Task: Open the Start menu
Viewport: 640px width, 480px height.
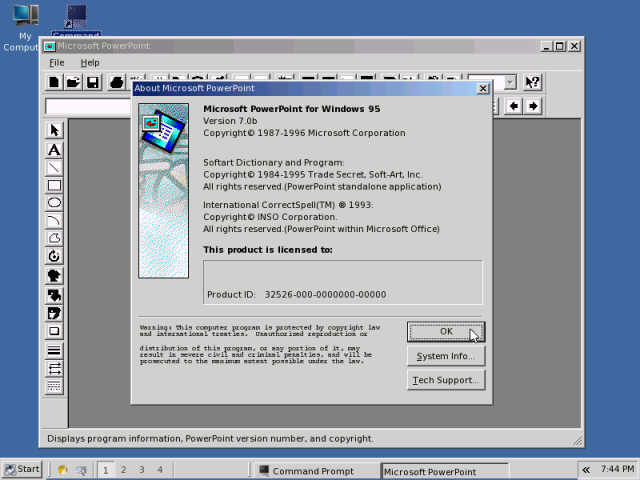Action: tap(22, 469)
